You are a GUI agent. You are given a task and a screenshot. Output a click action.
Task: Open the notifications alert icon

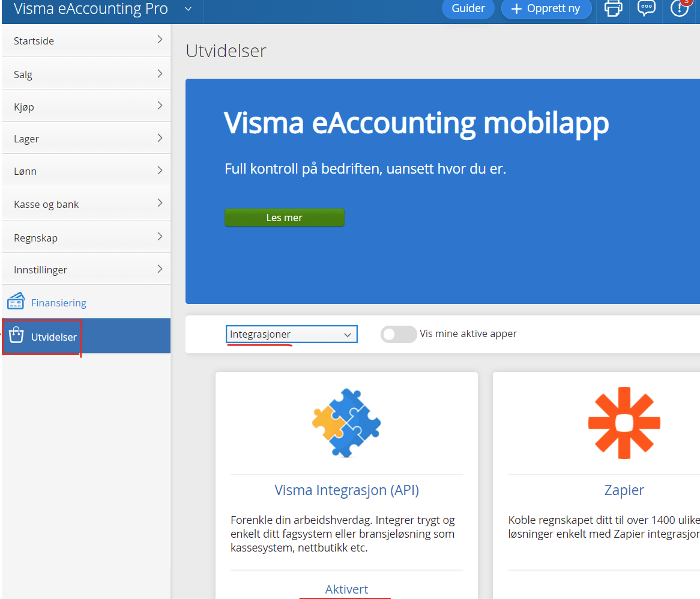(680, 8)
